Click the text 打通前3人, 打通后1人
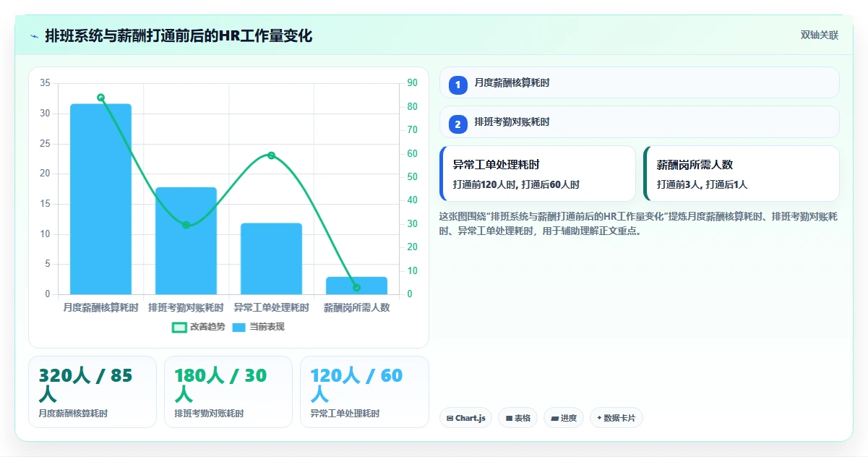Viewport: 868px width, 457px height. (x=702, y=184)
